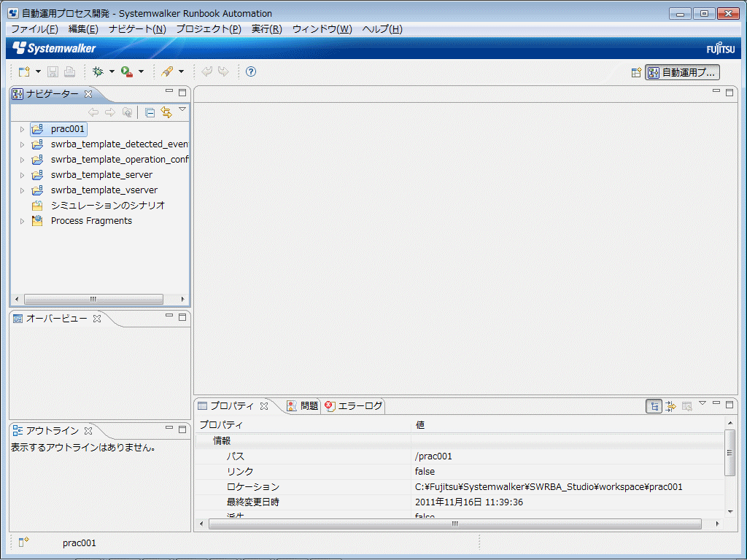The width and height of the screenshot is (747, 560).
Task: Click the Navigator Back arrow icon
Action: (93, 112)
